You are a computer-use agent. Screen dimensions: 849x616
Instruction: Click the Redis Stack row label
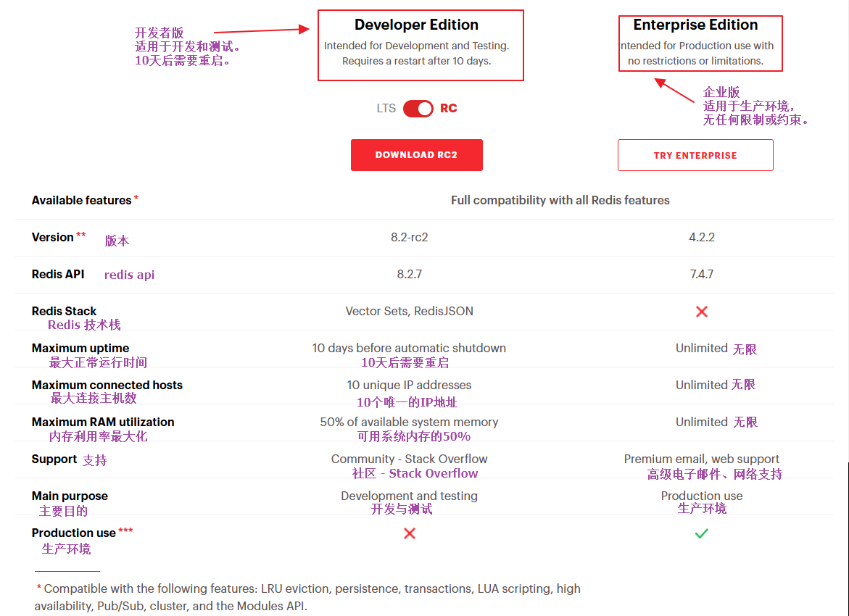64,311
